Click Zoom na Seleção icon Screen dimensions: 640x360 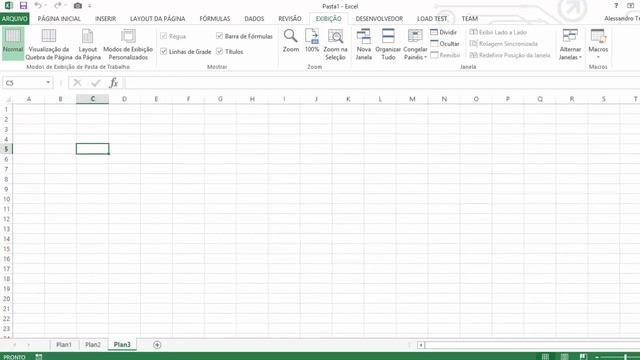pyautogui.click(x=335, y=44)
